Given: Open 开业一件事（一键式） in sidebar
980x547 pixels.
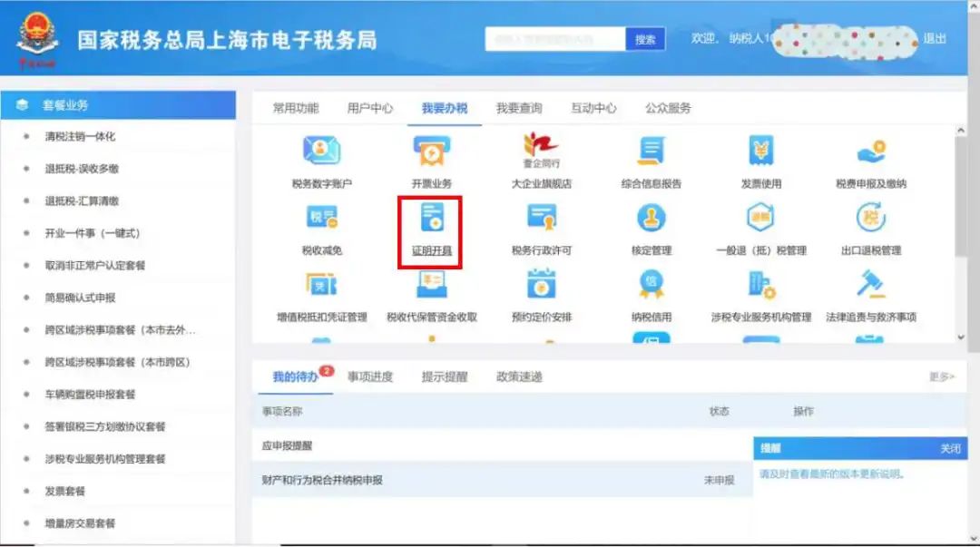Looking at the screenshot, I should [x=93, y=233].
